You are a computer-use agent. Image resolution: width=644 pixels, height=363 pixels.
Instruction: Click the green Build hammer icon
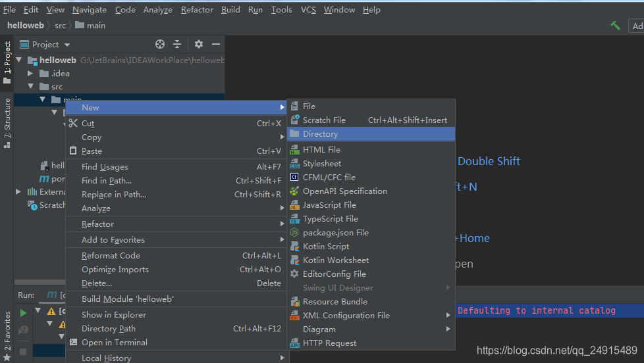click(x=615, y=26)
